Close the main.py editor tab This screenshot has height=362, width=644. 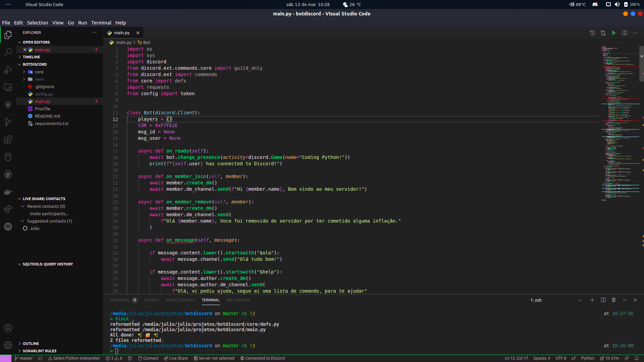138,33
